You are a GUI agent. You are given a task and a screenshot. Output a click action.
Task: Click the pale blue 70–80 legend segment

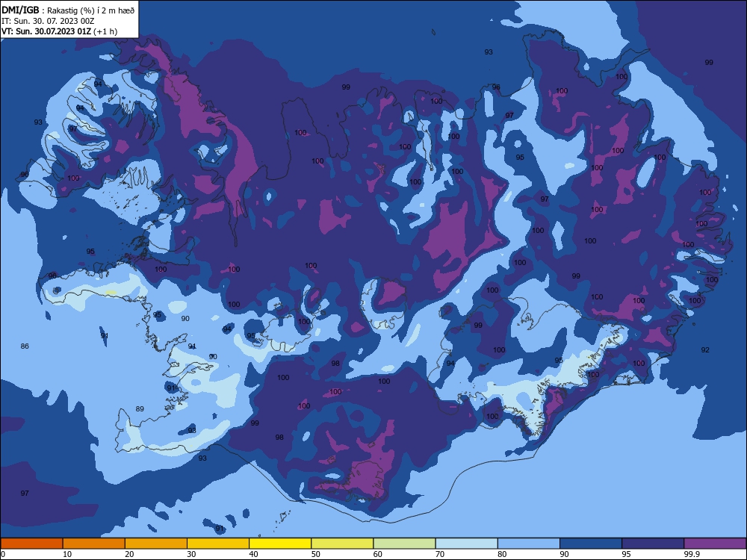point(466,544)
